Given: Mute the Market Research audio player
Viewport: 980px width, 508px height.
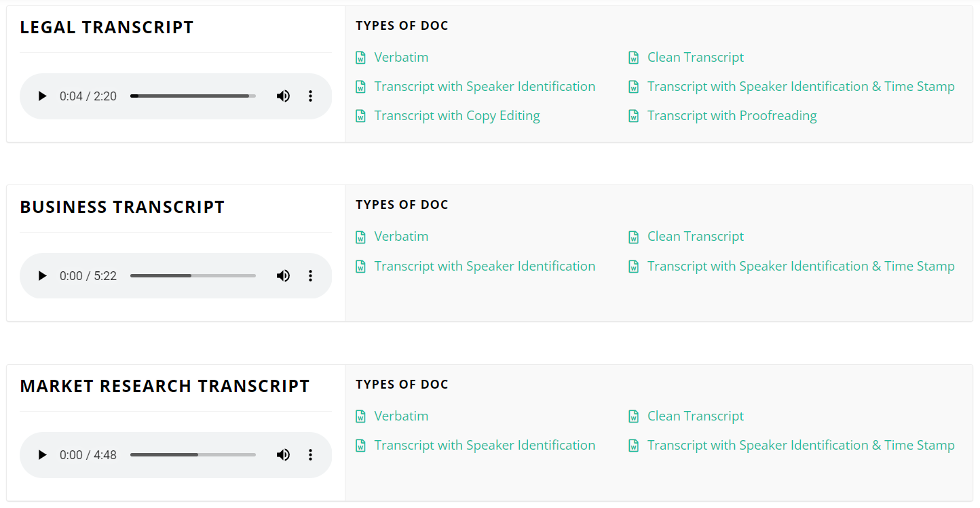Looking at the screenshot, I should (x=283, y=454).
